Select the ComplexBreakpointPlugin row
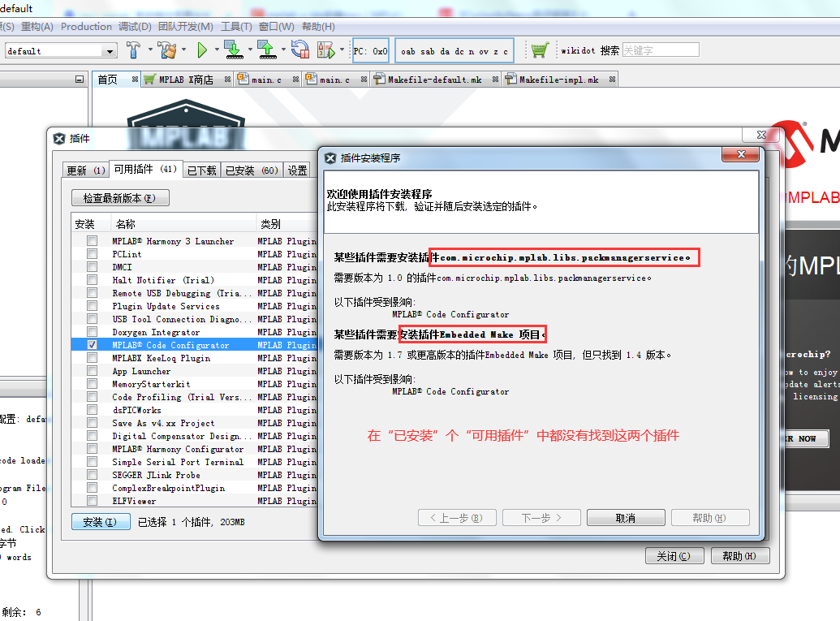This screenshot has width=840, height=621. click(x=194, y=488)
